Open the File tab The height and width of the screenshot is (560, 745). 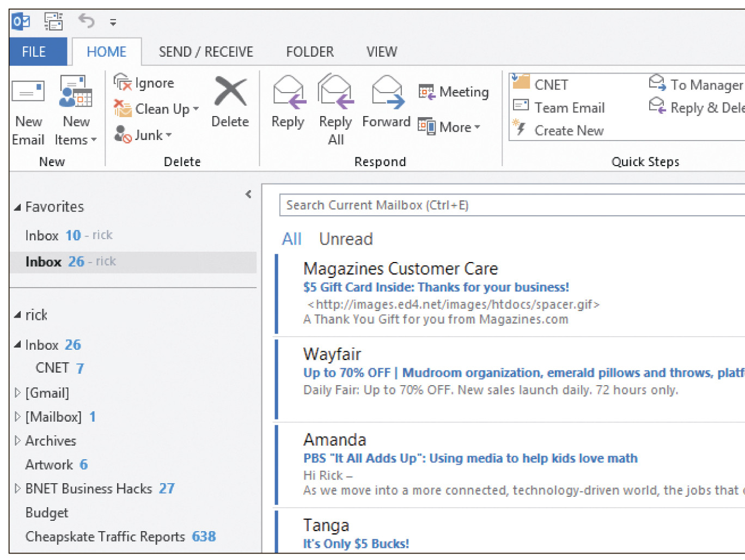pyautogui.click(x=34, y=52)
